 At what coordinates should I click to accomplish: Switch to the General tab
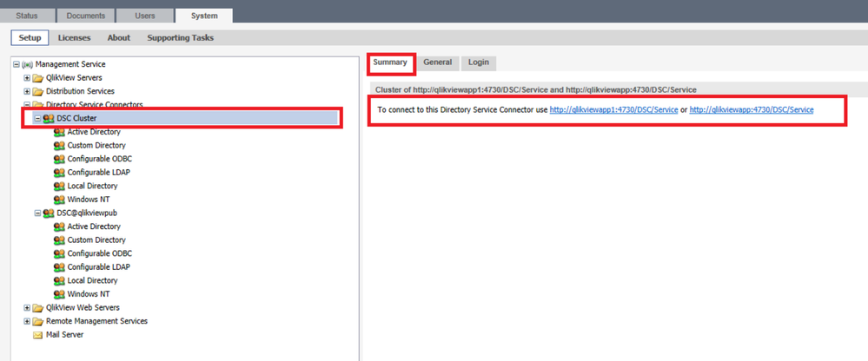pos(438,62)
